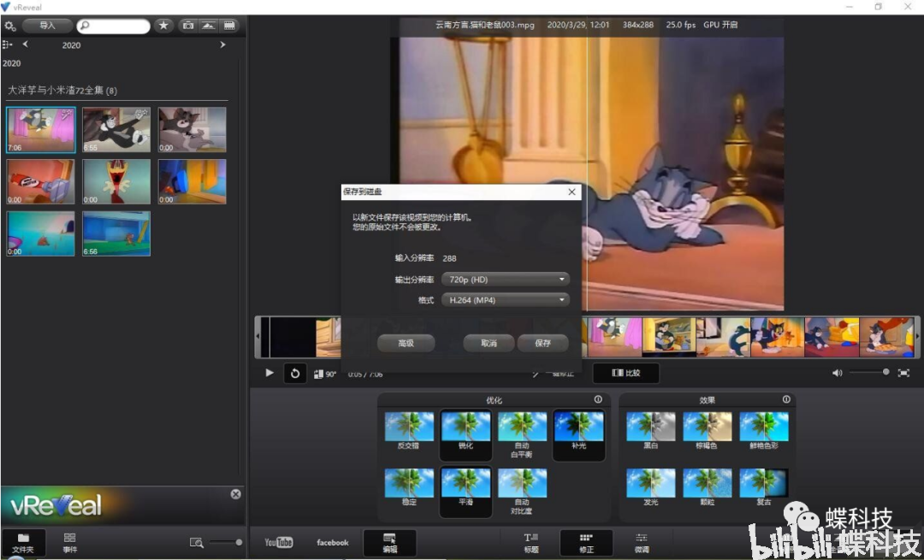924x560 pixels.
Task: Close the vReveal banner in the sidebar
Action: 236,494
